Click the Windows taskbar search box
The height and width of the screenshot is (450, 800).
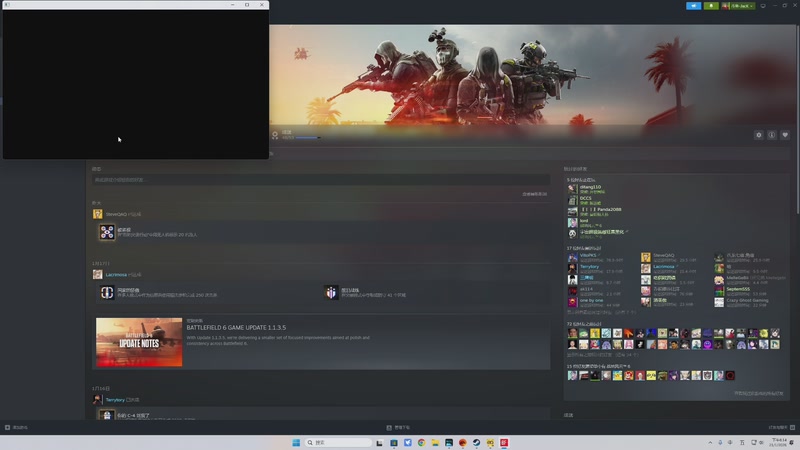(x=339, y=442)
